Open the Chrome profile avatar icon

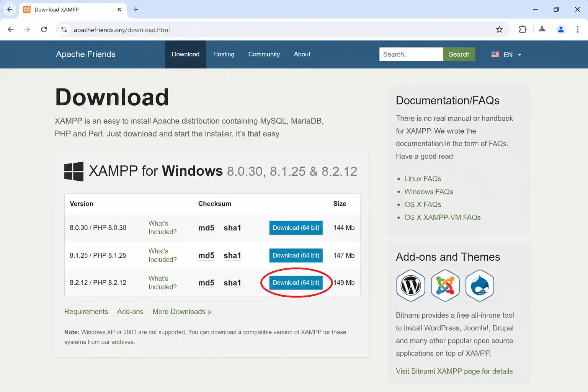[561, 29]
